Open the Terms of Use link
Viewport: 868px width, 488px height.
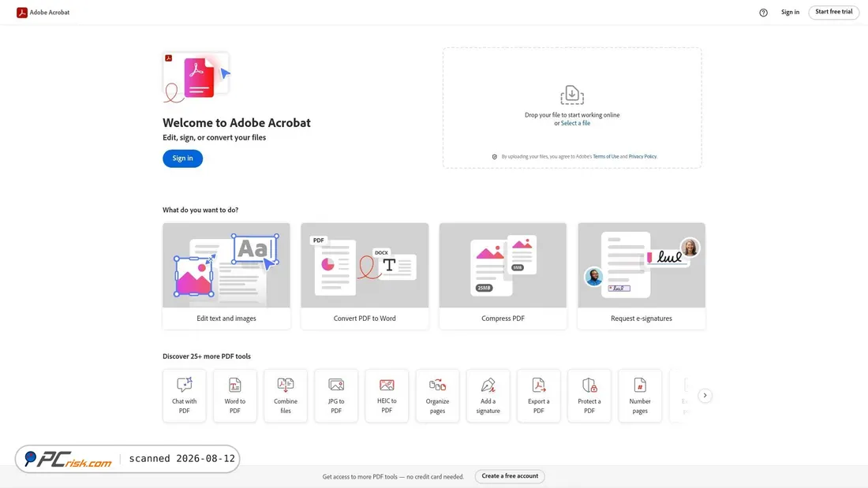(x=605, y=157)
